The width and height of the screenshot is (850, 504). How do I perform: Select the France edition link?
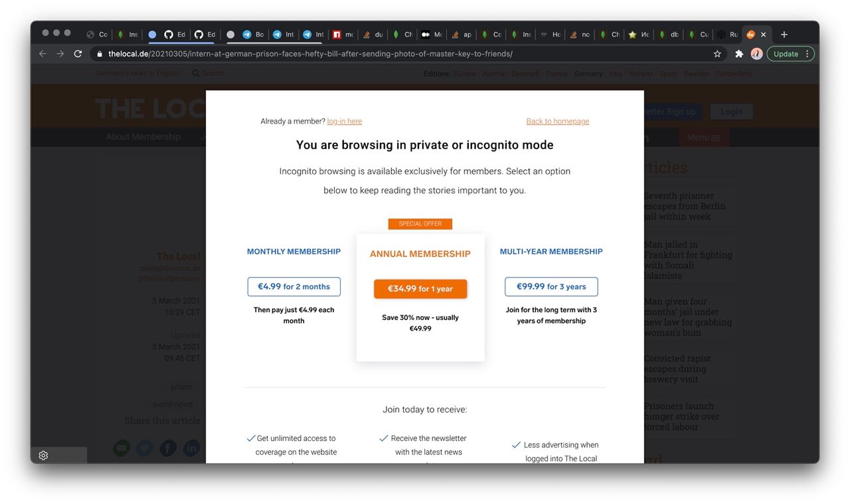click(556, 74)
